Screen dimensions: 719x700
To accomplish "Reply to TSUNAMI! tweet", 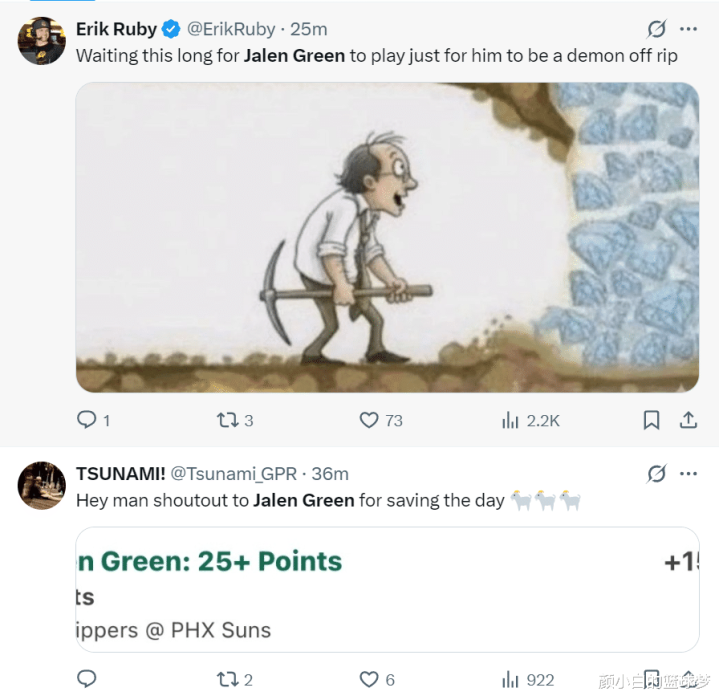I will (x=87, y=679).
